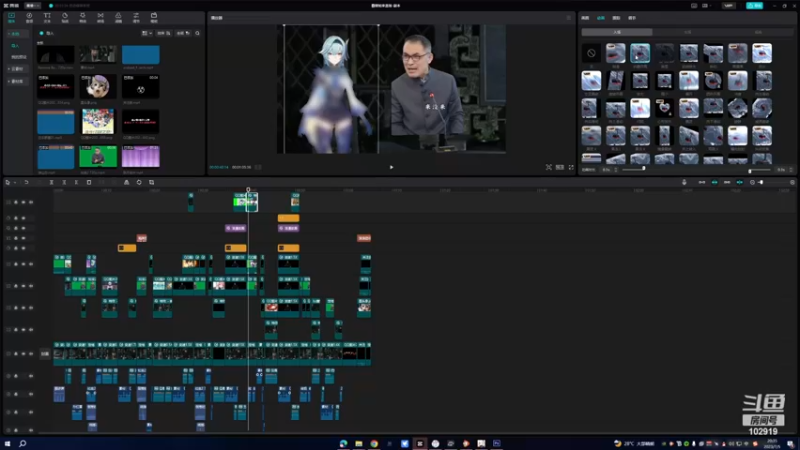The height and width of the screenshot is (450, 800).
Task: Click the Crop icon in timeline toolbar
Action: (152, 182)
